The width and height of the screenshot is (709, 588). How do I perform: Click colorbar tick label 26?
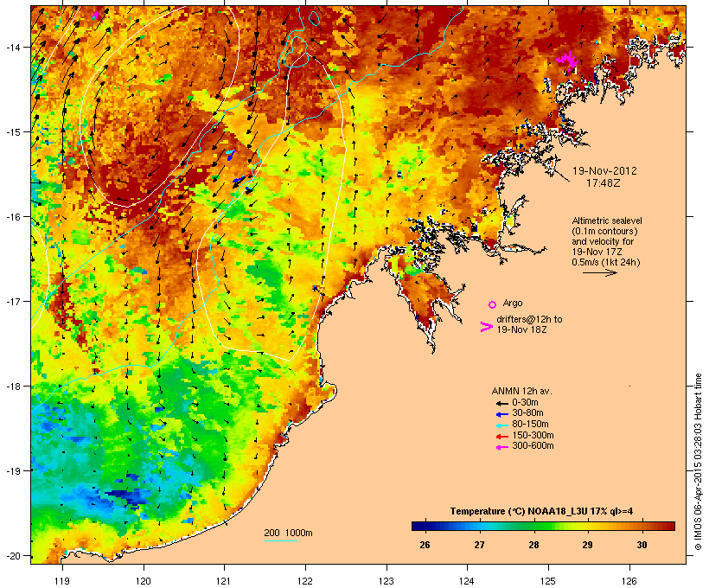point(425,545)
